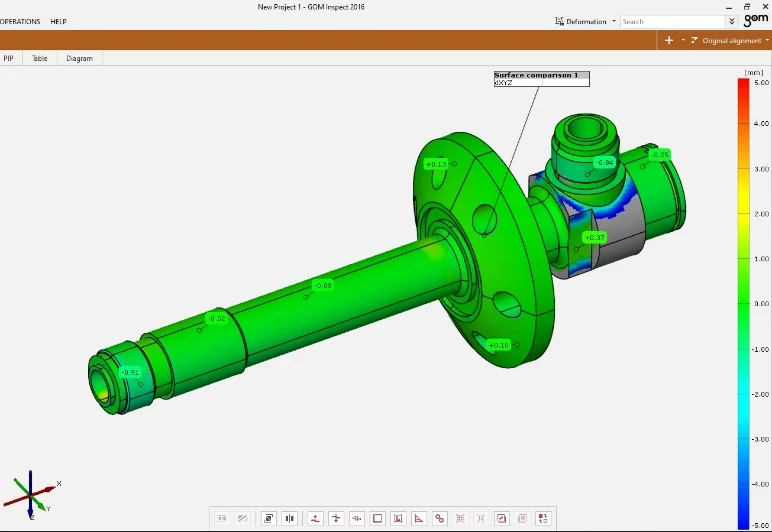Click the deviation color legend bar

(x=743, y=300)
